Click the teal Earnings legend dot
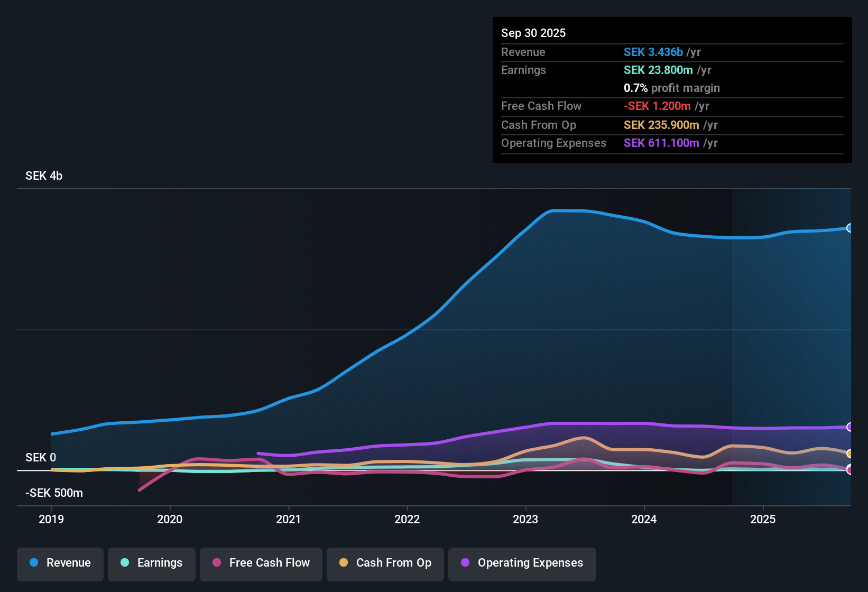The image size is (868, 592). pos(125,563)
